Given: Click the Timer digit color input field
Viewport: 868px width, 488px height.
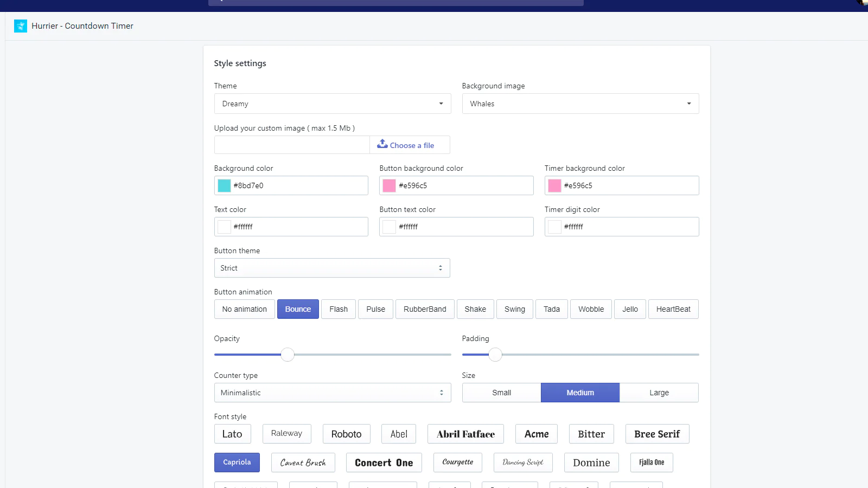Looking at the screenshot, I should click(629, 227).
